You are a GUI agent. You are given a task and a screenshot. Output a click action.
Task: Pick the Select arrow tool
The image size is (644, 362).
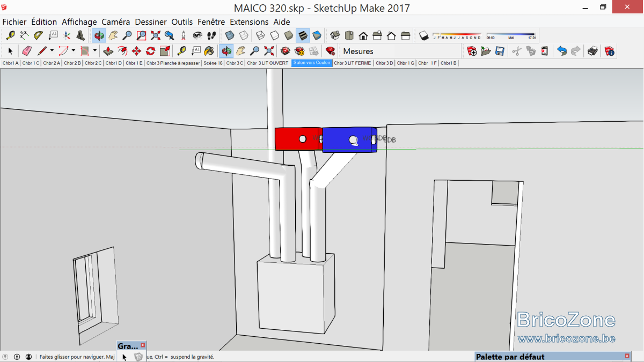coord(10,51)
